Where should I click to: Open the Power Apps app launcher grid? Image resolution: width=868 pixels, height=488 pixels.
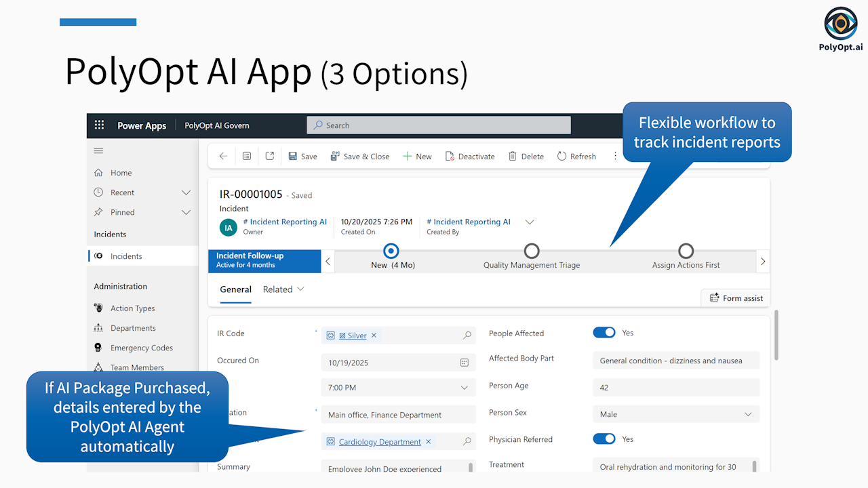click(x=99, y=125)
